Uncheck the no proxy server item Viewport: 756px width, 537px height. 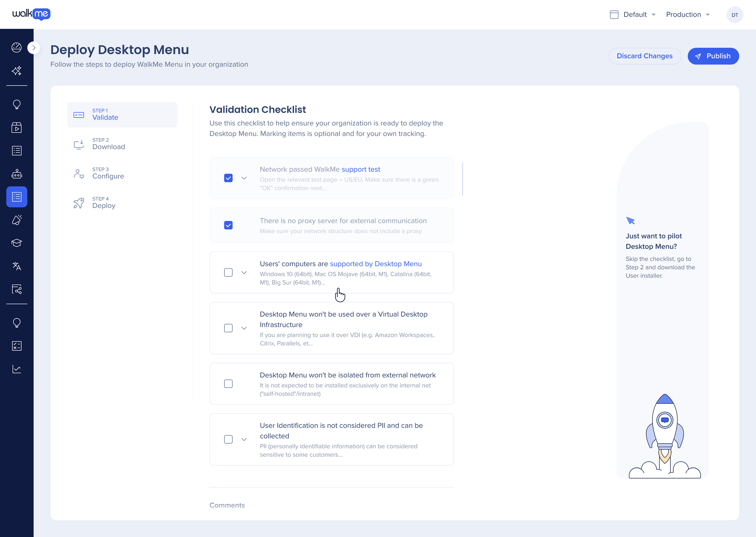[228, 225]
